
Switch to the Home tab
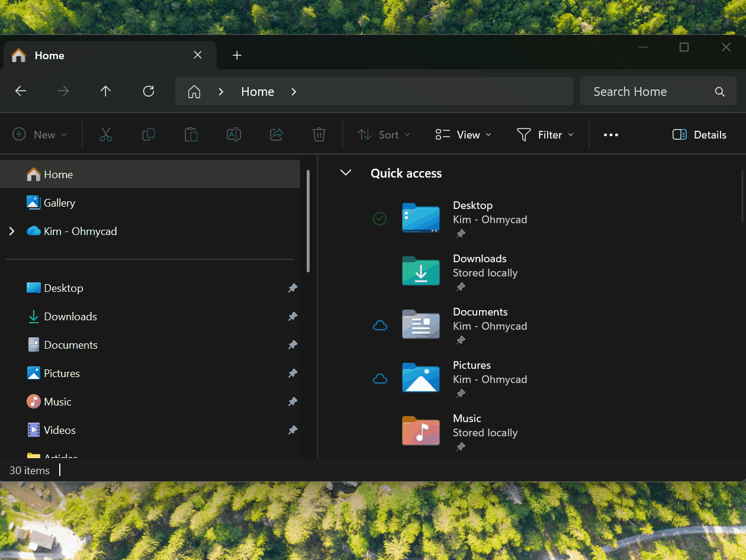(x=110, y=55)
